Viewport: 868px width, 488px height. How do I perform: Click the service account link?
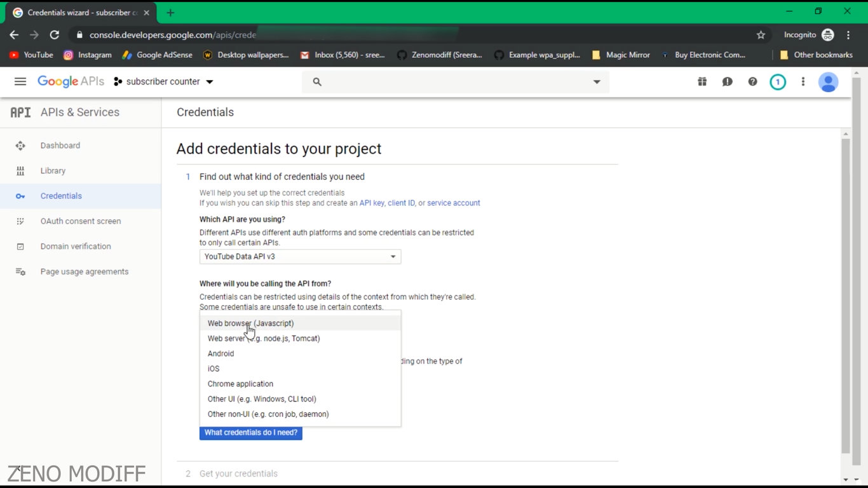tap(454, 203)
